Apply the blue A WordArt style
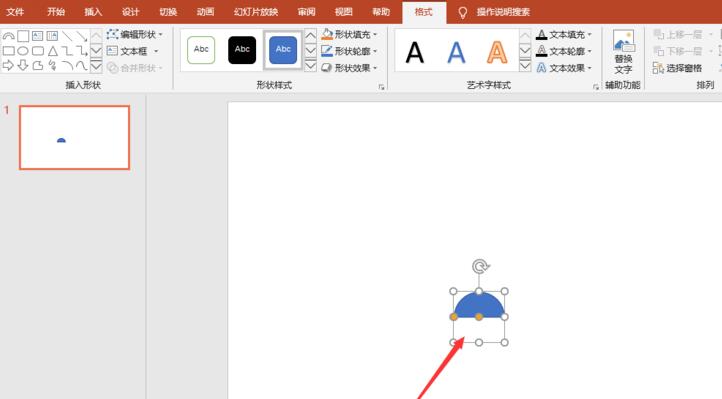Viewport: 722px width, 399px height. pyautogui.click(x=456, y=52)
